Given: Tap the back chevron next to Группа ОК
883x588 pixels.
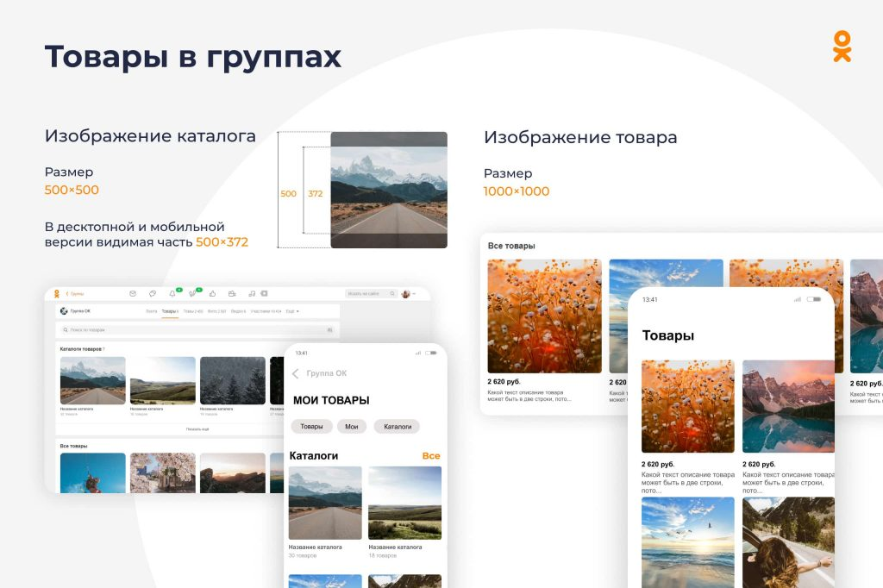Looking at the screenshot, I should point(296,373).
